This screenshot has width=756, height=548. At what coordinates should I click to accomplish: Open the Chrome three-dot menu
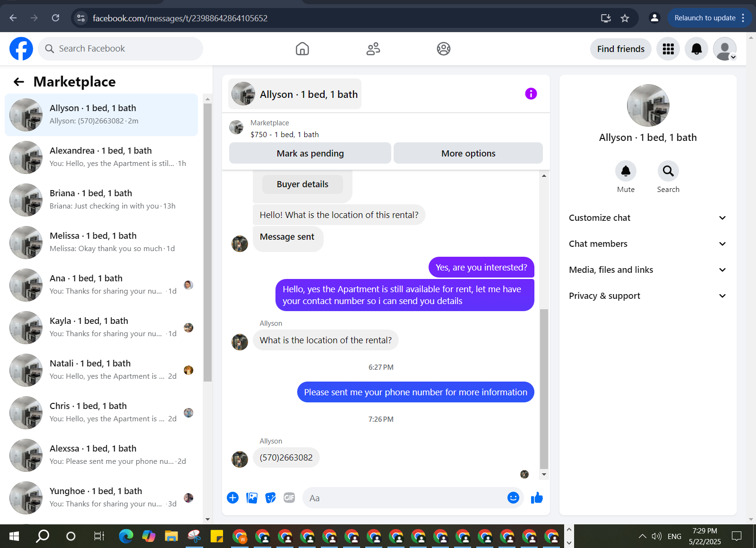[x=743, y=18]
